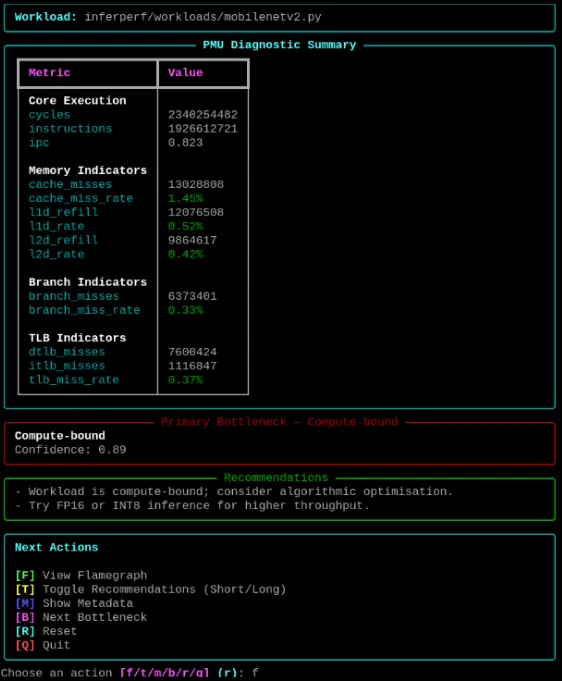Click the branch_misses metric label
Screen dimensions: 562x681
[x=74, y=296]
